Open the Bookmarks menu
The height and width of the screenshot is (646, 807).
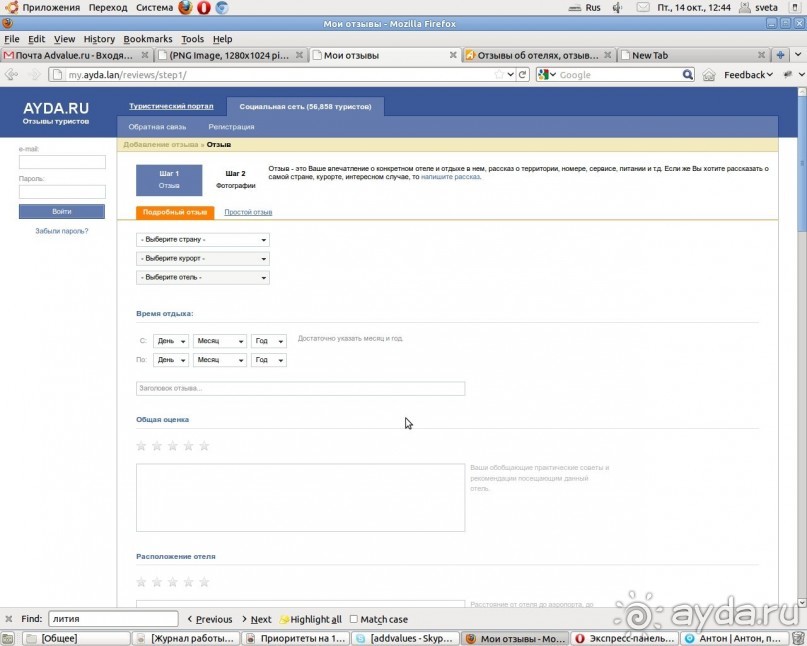147,39
